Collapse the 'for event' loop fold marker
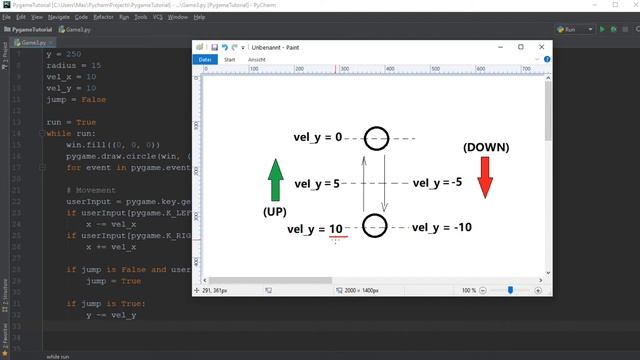 click(42, 167)
